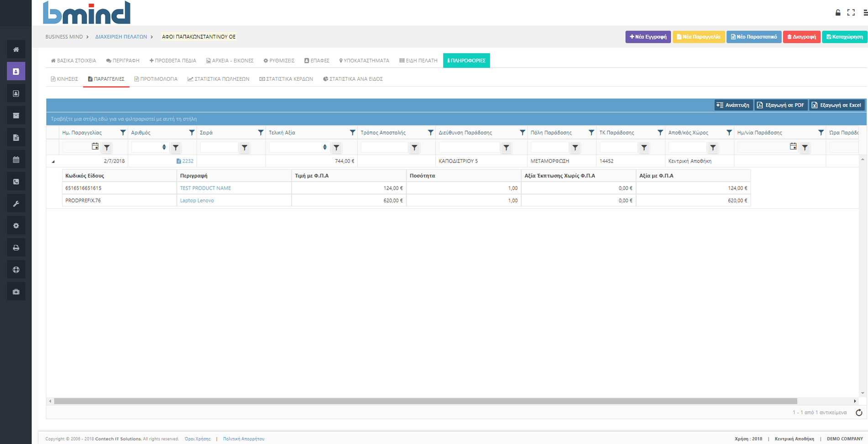Open filter for Ημ. Παραγγελίας column header

point(123,133)
